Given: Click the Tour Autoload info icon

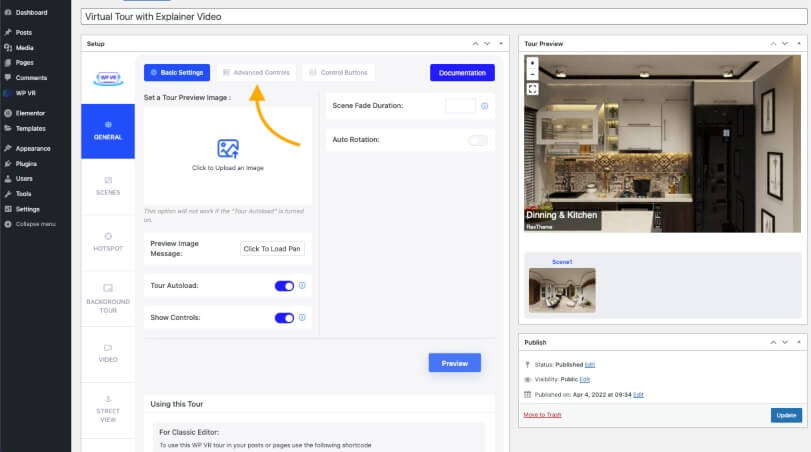Looking at the screenshot, I should point(302,285).
